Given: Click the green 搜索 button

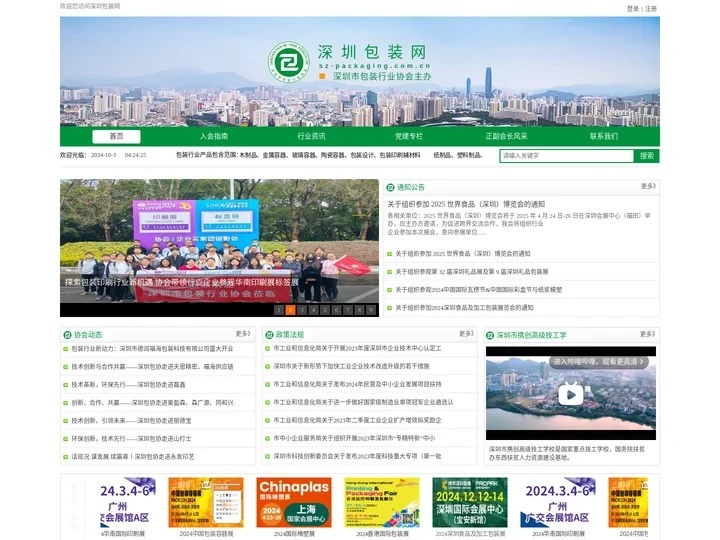Looking at the screenshot, I should coord(647,156).
